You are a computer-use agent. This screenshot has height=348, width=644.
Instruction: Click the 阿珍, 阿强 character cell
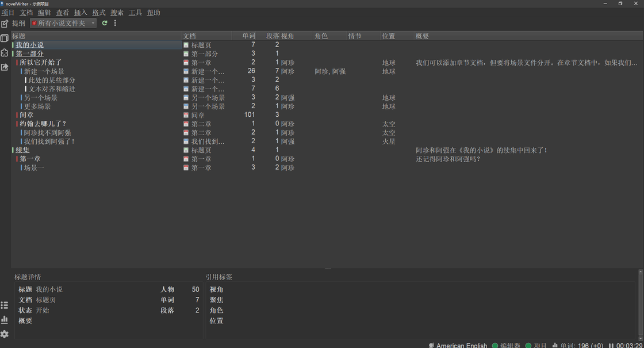330,71
